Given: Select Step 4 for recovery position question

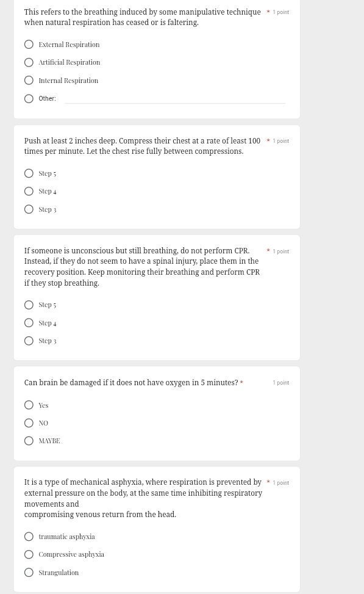Looking at the screenshot, I should point(29,323).
